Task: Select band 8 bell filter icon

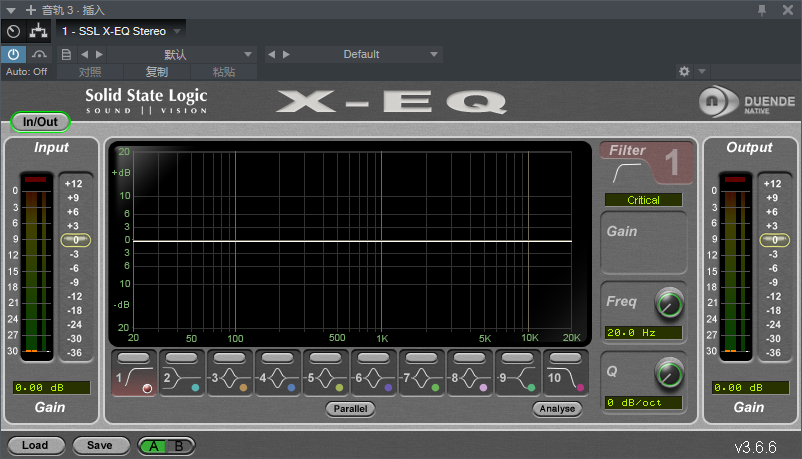Action: (469, 379)
